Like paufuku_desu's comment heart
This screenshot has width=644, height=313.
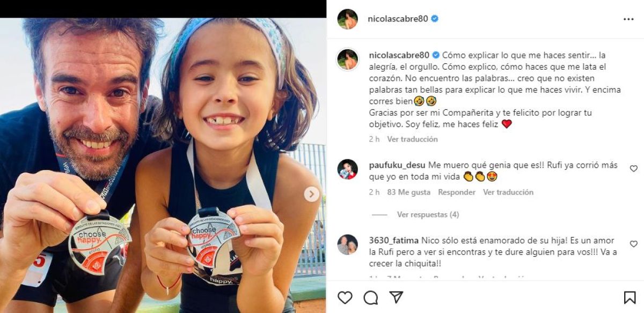(633, 168)
